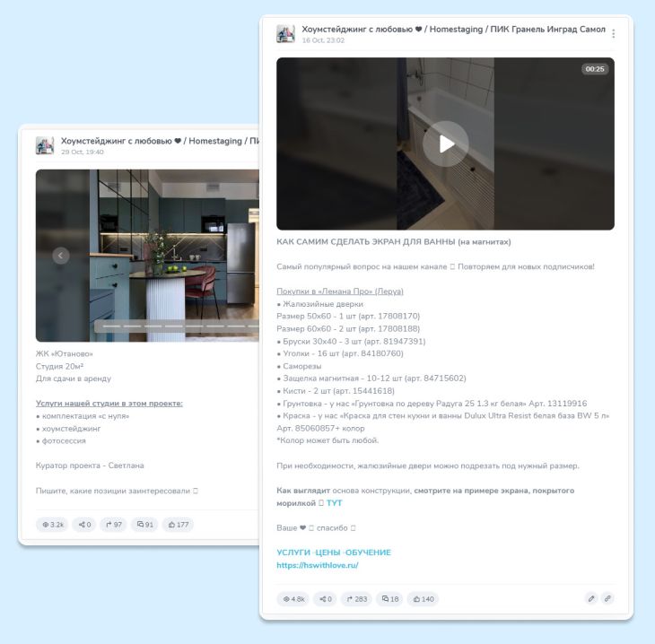Click views counter 4.8k on right post
The height and width of the screenshot is (644, 655).
pyautogui.click(x=293, y=599)
